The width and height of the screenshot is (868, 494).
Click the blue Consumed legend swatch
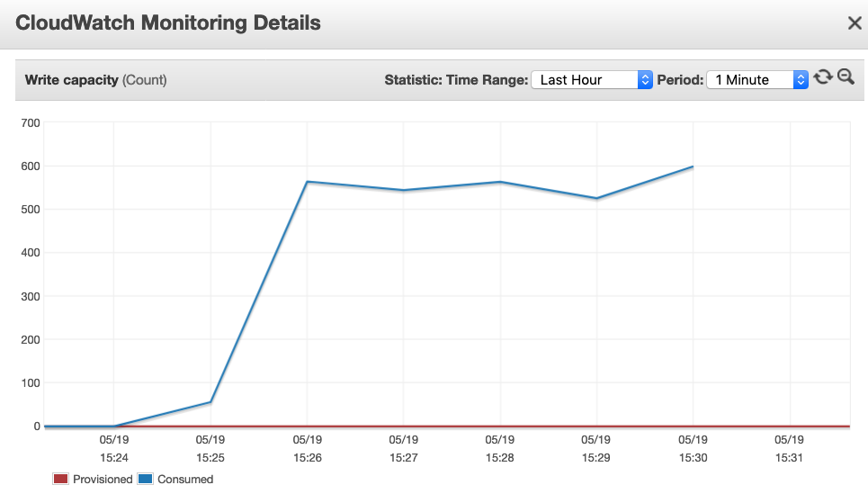click(145, 479)
